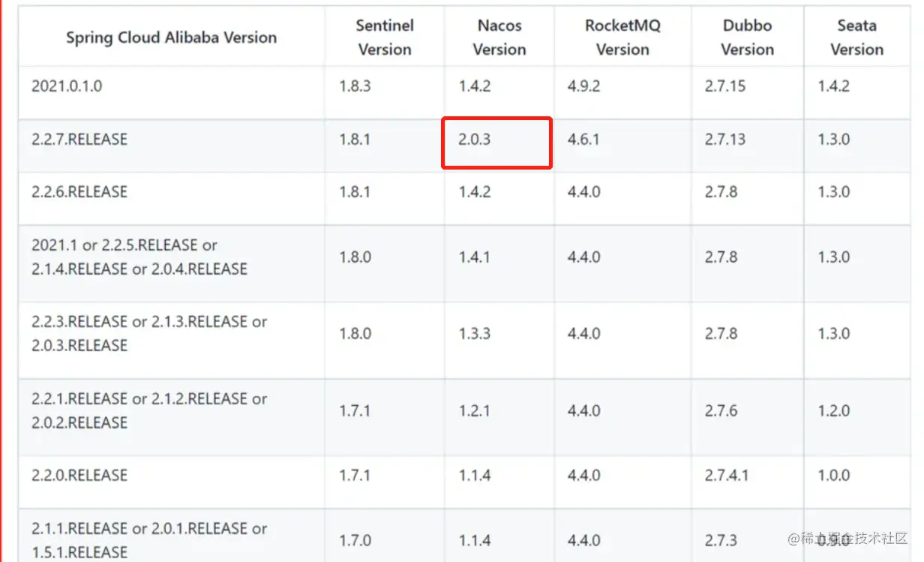The height and width of the screenshot is (562, 924).
Task: Select Dubbo 2.7.8 in the 2.2.3.RELEASE row
Action: (x=747, y=341)
